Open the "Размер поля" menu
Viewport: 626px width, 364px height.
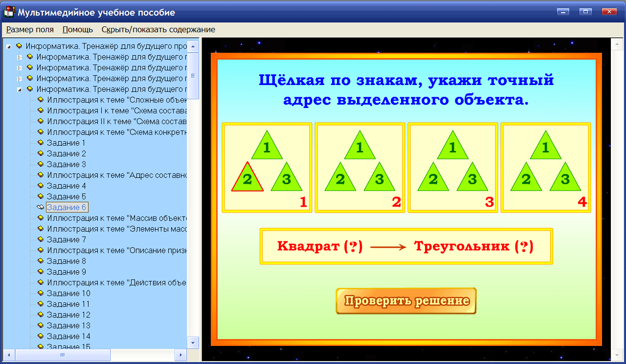(x=30, y=29)
